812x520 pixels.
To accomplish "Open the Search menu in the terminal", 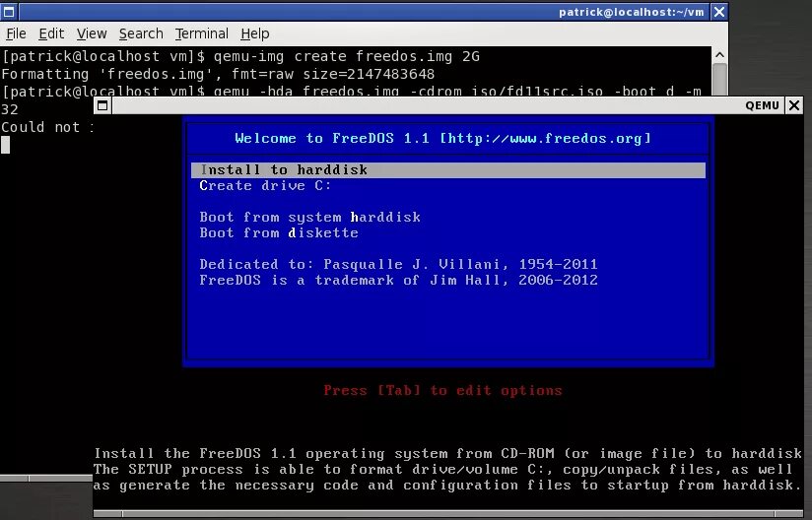I will pyautogui.click(x=141, y=33).
